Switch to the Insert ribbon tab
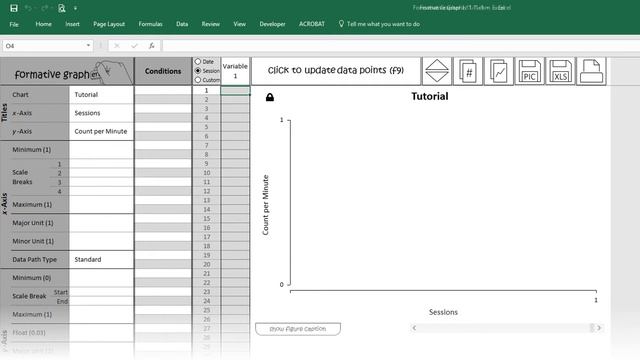 [x=72, y=24]
